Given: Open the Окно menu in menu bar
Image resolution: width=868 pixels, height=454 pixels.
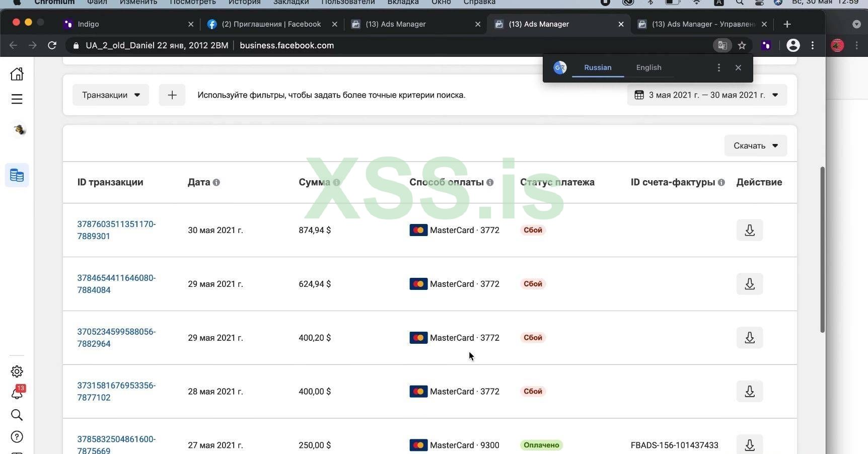Looking at the screenshot, I should pos(441,3).
